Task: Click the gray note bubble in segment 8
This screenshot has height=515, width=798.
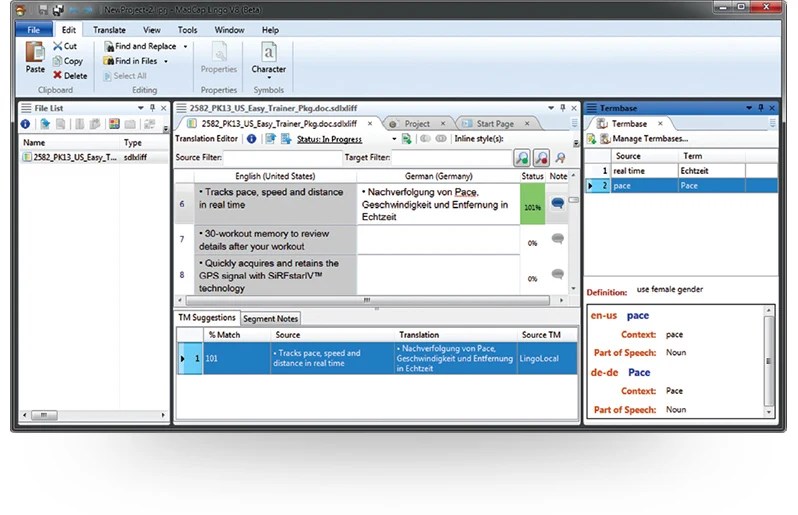Action: point(558,274)
